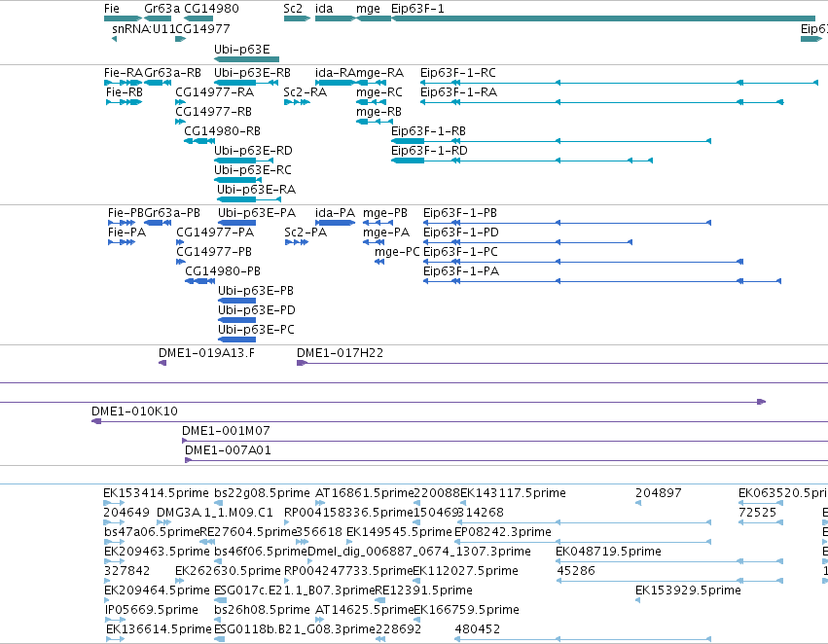This screenshot has height=644, width=828.
Task: Select the DME1-010K10 clone
Action: (459, 421)
